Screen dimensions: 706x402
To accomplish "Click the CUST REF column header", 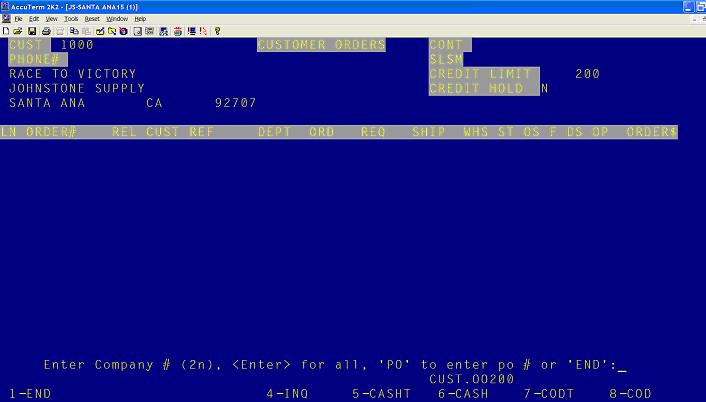I will [x=180, y=132].
